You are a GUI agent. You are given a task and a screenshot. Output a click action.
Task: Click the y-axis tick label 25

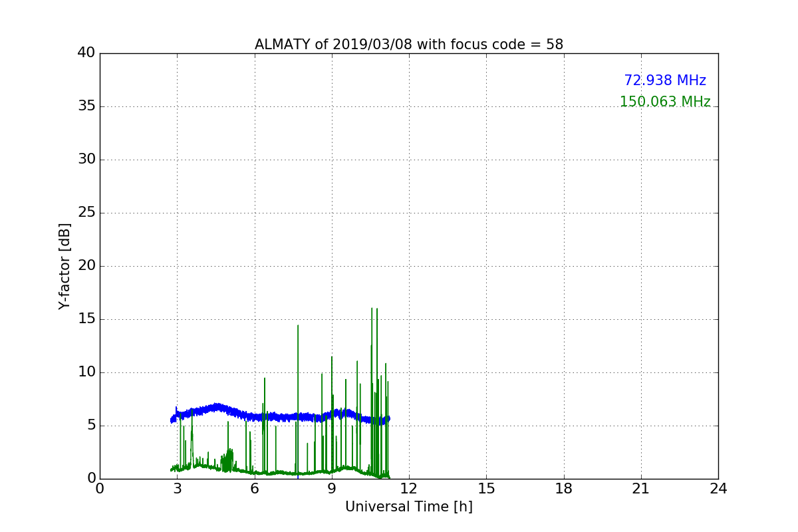[86, 213]
